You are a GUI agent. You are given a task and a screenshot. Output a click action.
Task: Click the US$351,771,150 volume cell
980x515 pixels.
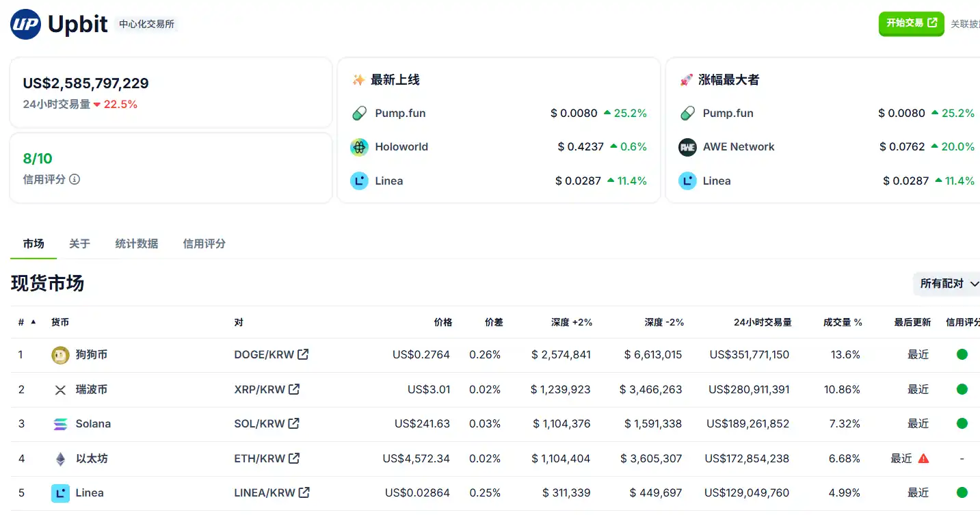pos(749,355)
